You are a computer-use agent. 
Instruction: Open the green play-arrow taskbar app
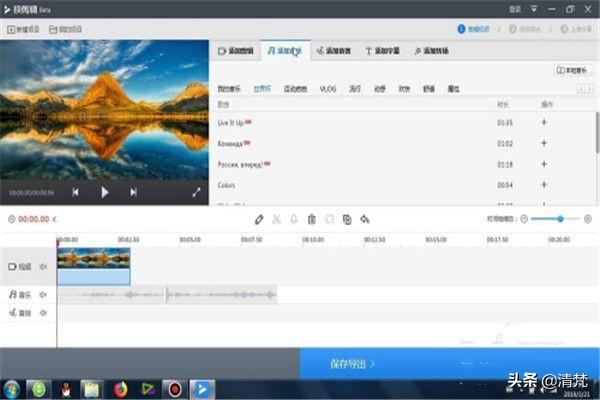[x=148, y=390]
